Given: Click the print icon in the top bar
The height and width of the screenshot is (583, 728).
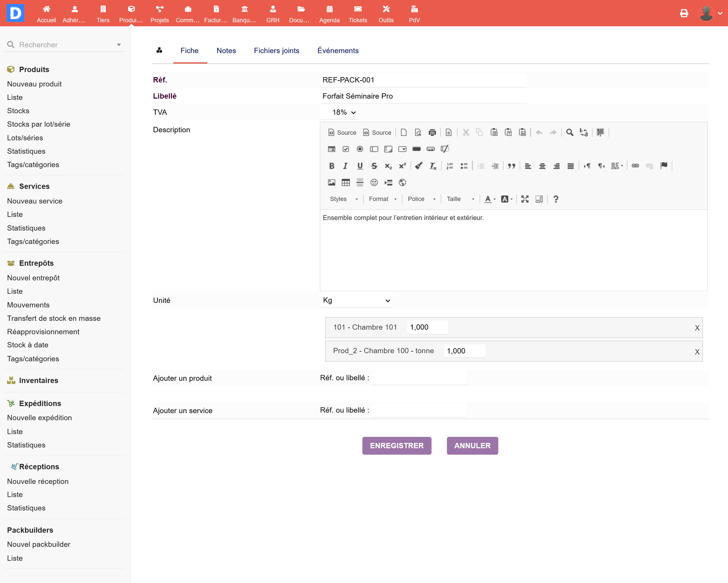Looking at the screenshot, I should click(x=684, y=13).
